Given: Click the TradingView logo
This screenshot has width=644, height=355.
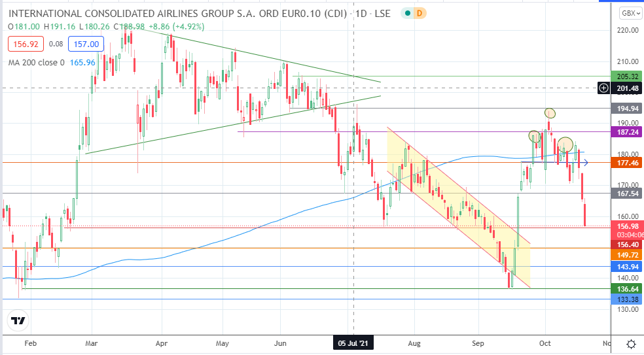Looking at the screenshot, I should click(18, 320).
